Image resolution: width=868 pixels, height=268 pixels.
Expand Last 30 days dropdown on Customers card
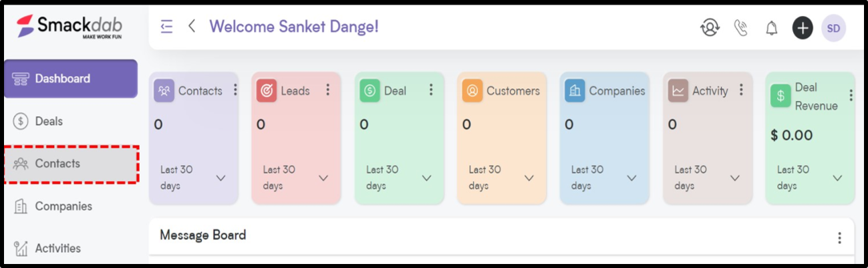click(x=529, y=178)
